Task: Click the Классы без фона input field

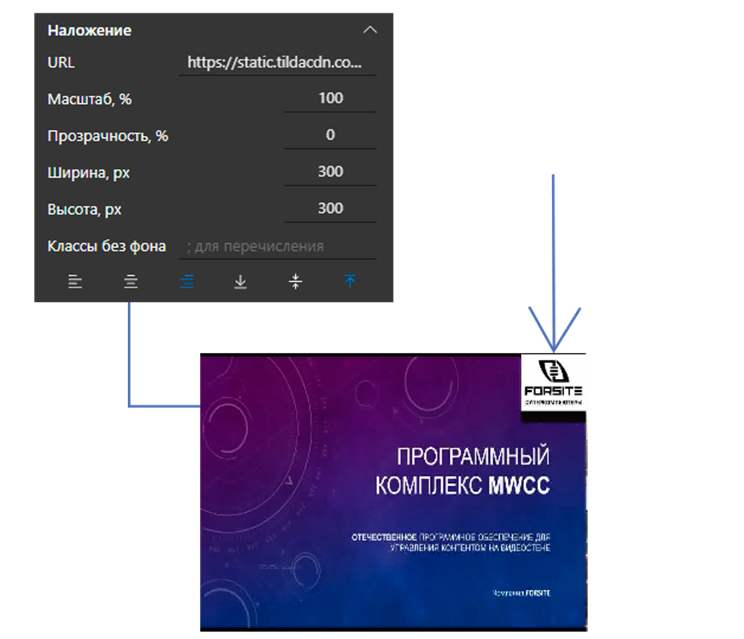Action: (x=278, y=246)
